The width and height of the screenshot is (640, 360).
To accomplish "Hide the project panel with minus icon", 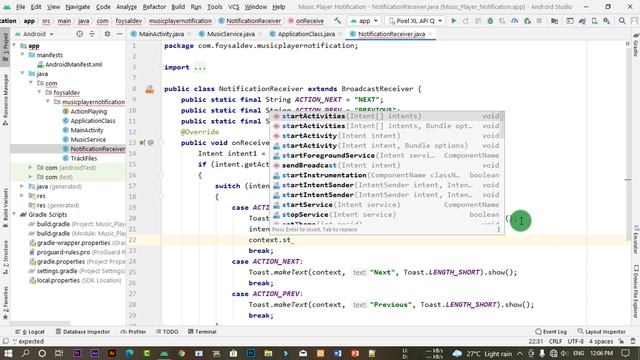I will 119,34.
